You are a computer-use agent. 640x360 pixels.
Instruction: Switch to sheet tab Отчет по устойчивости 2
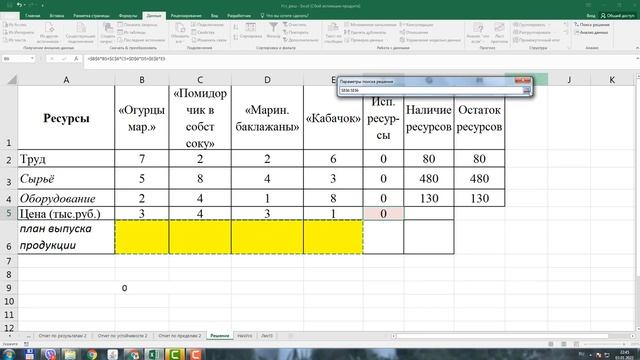[x=122, y=336]
